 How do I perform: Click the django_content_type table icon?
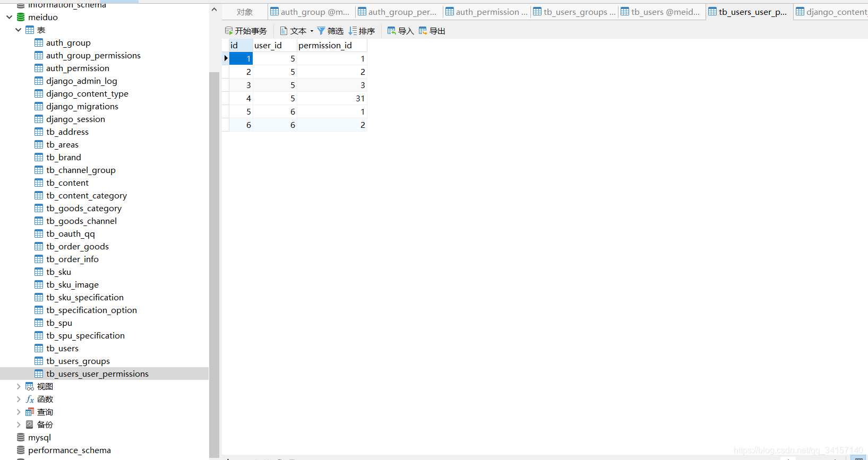tap(39, 93)
